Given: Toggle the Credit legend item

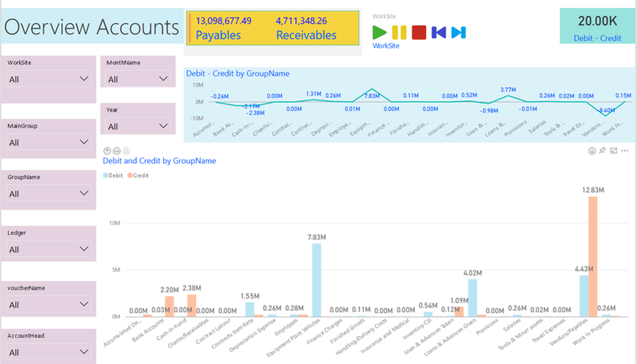Looking at the screenshot, I should [138, 175].
